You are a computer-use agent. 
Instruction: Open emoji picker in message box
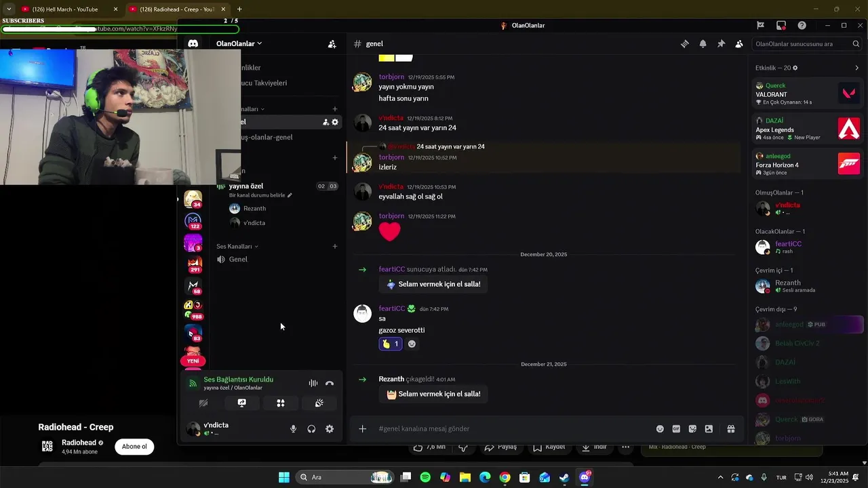click(x=660, y=429)
